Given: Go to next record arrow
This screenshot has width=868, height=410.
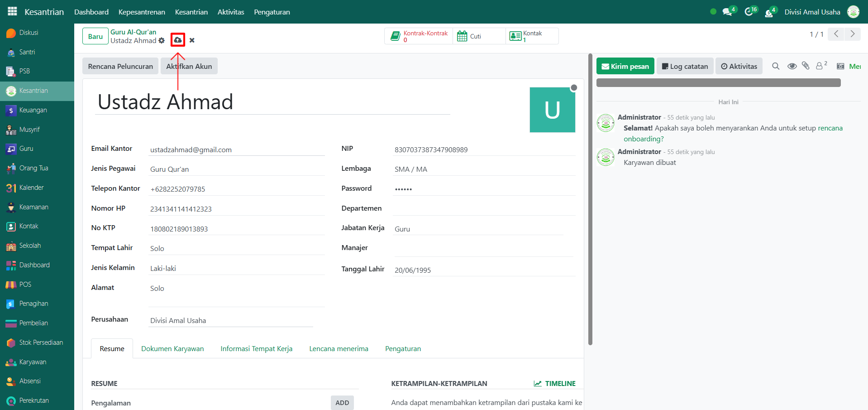Looking at the screenshot, I should tap(853, 34).
